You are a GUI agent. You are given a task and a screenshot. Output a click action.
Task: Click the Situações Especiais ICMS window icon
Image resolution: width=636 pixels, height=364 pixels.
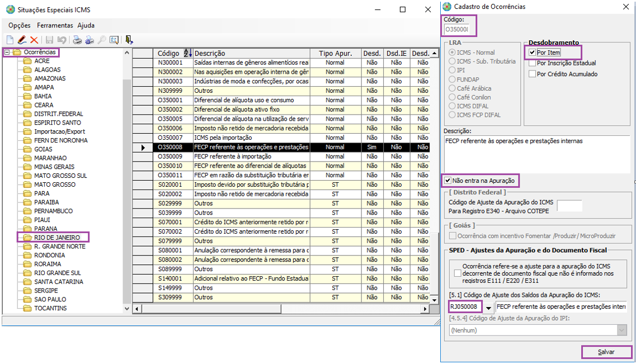(x=11, y=10)
